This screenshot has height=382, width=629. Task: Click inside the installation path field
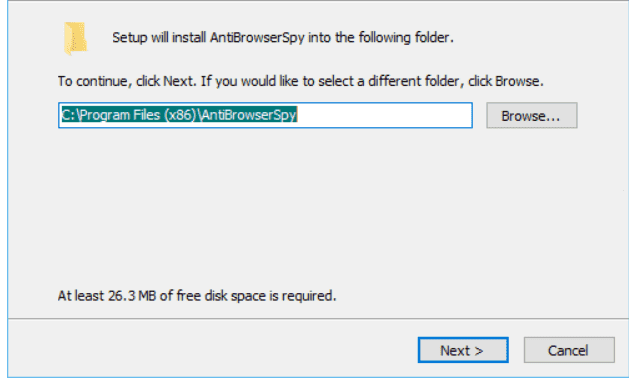pos(265,116)
